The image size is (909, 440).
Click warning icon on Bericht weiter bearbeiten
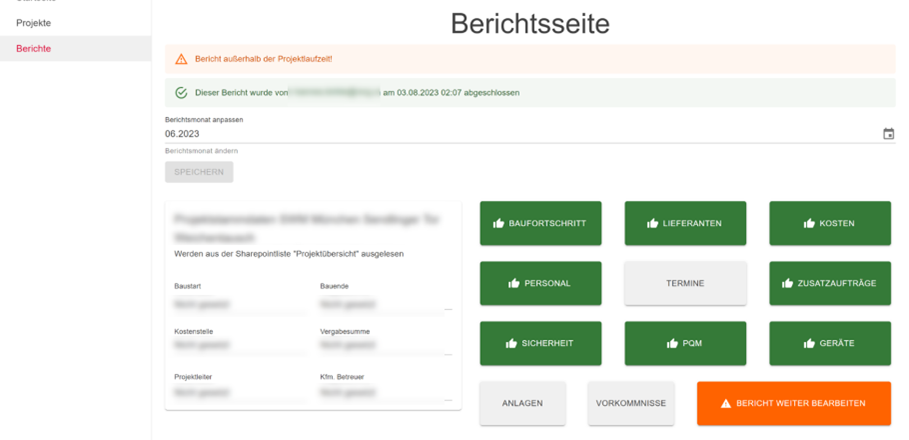tap(726, 404)
